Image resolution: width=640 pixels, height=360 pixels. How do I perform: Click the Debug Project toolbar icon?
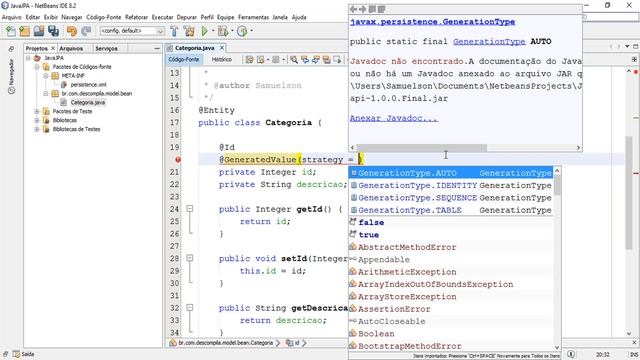click(x=222, y=31)
